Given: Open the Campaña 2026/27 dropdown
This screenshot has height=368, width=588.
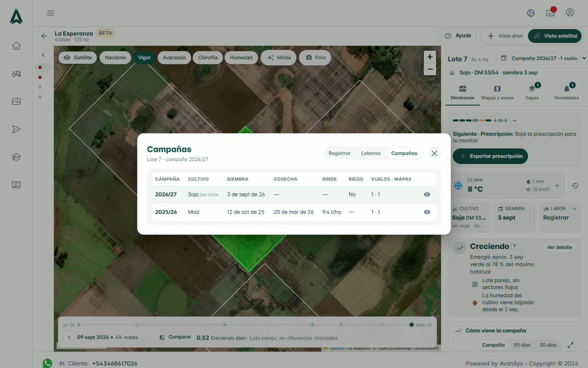Looking at the screenshot, I should coord(543,58).
